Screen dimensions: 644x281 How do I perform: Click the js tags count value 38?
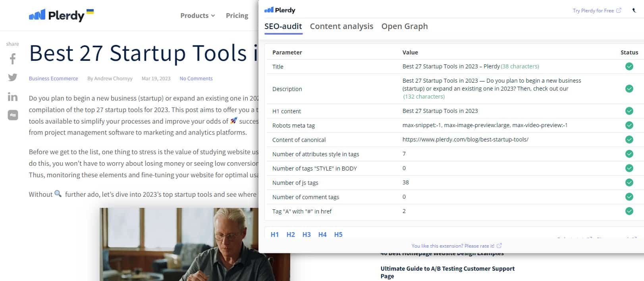tap(406, 182)
